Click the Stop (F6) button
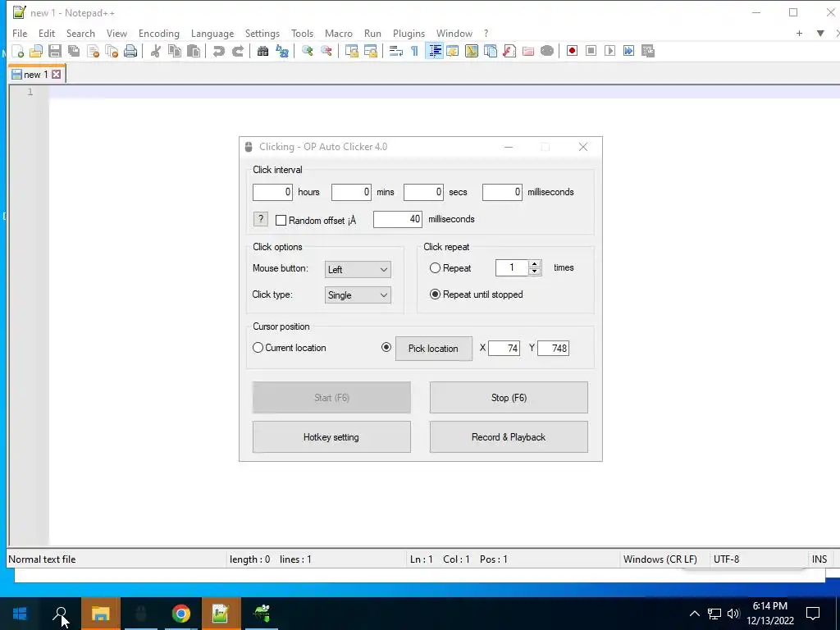This screenshot has height=630, width=840. point(509,398)
